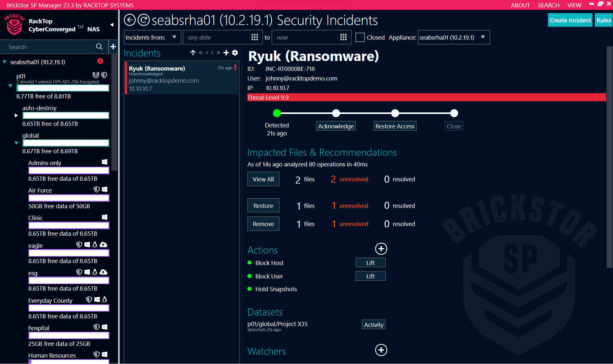The width and height of the screenshot is (613, 364).
Task: Click the p01 capacity usage bar
Action: pyautogui.click(x=63, y=88)
